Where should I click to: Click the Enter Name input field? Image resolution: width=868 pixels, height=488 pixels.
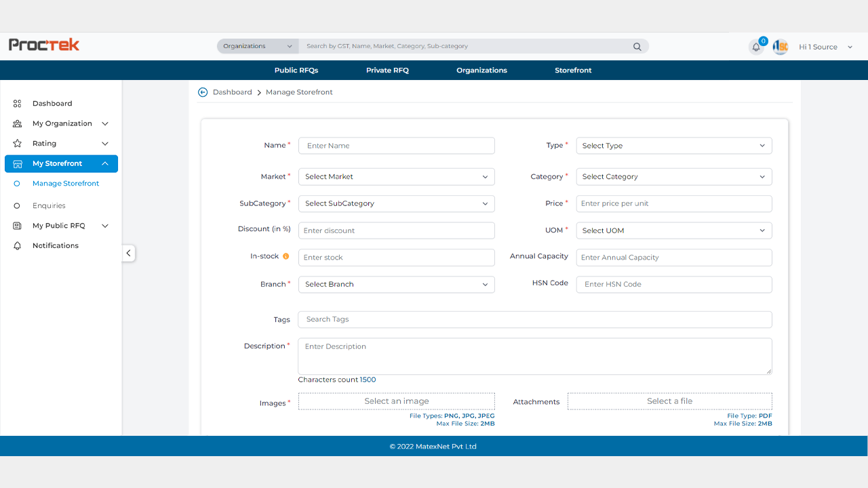click(x=396, y=146)
